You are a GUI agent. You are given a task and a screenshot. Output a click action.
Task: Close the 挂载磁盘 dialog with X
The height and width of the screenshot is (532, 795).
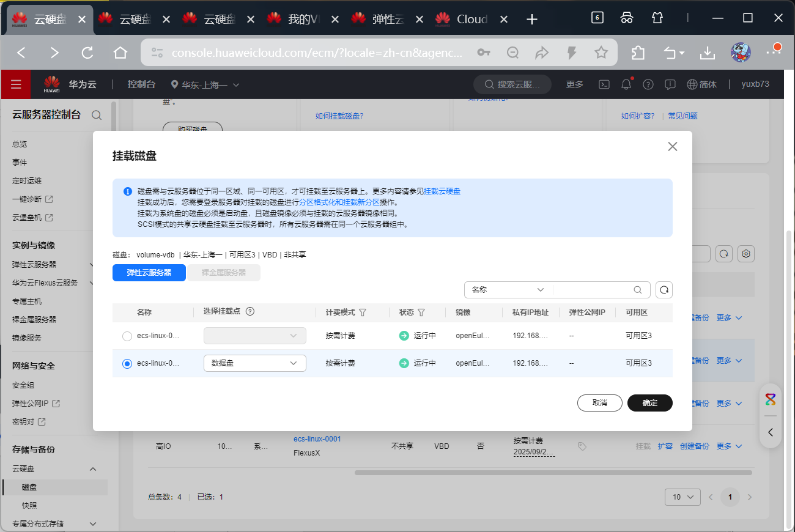click(x=673, y=147)
